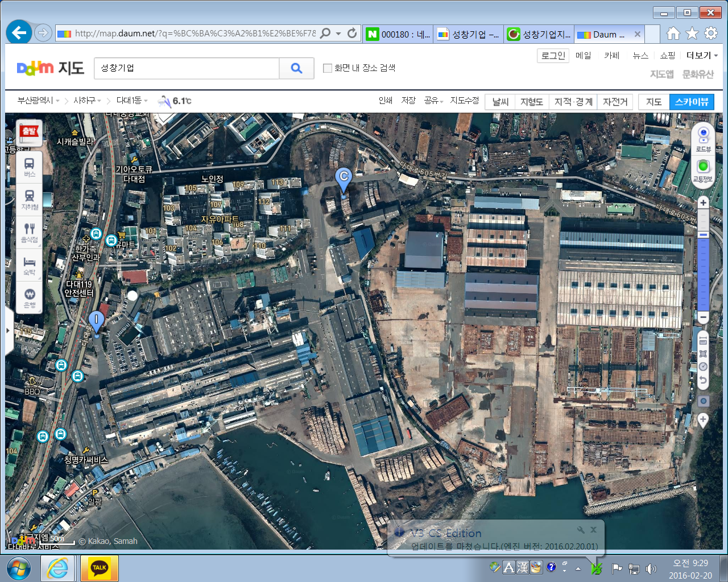Click the 로그인 button

553,55
